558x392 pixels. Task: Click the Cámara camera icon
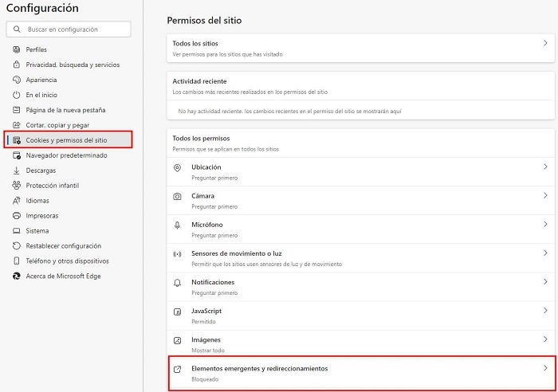178,196
